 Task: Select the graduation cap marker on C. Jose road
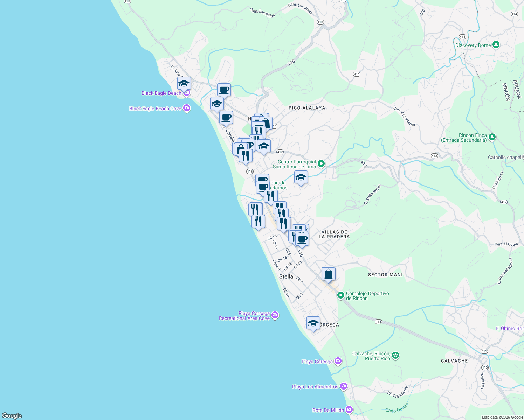click(183, 83)
